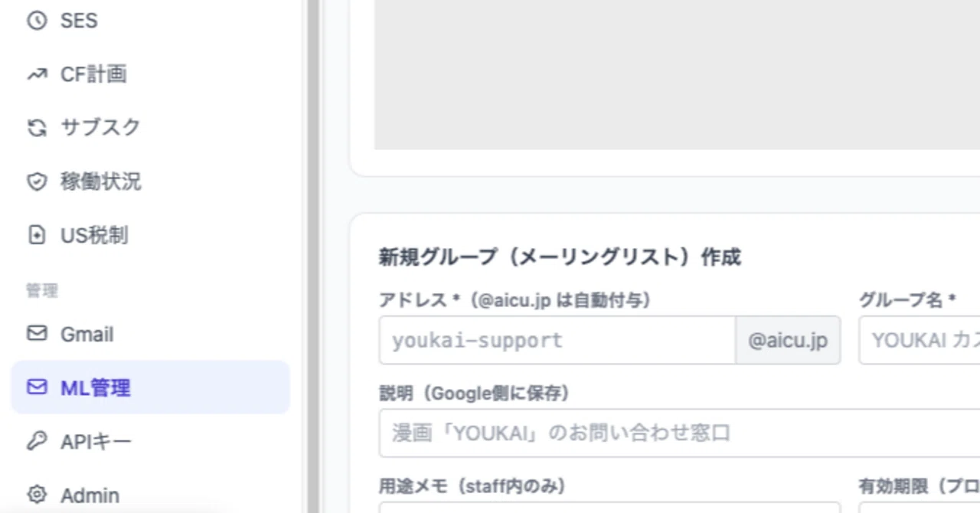Focus the アドレス field with youkai-support placeholder
The width and height of the screenshot is (980, 513).
557,340
